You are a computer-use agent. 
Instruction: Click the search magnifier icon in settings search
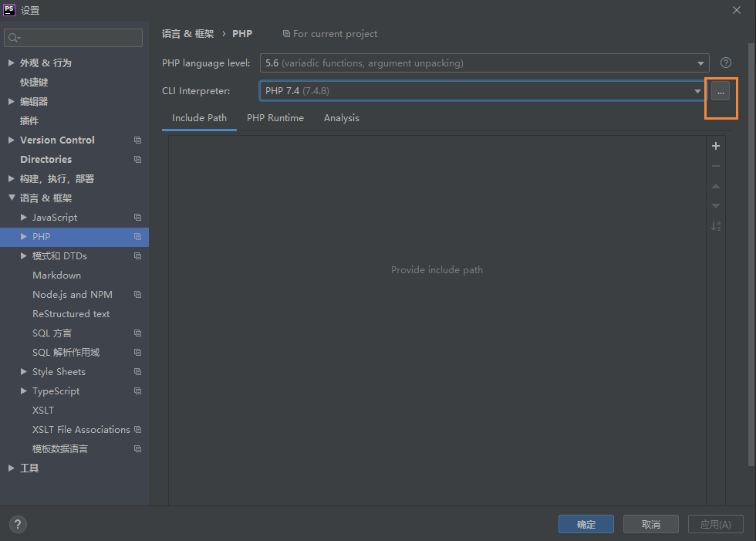(14, 38)
